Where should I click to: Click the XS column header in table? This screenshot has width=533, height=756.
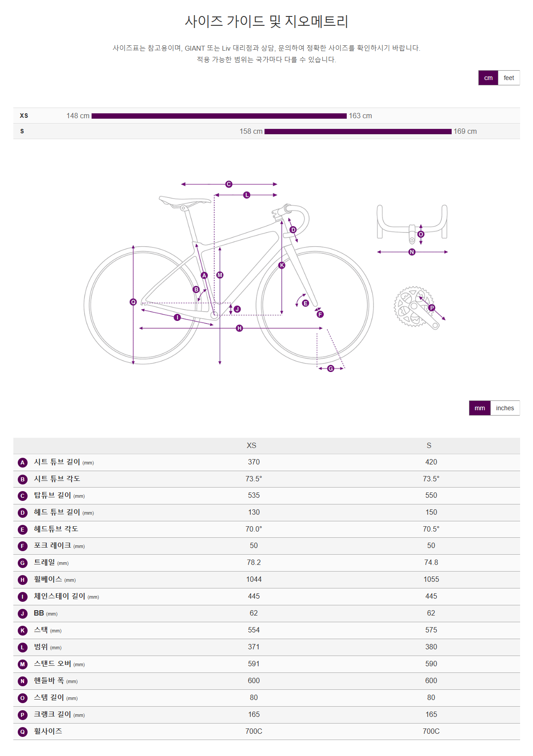252,445
